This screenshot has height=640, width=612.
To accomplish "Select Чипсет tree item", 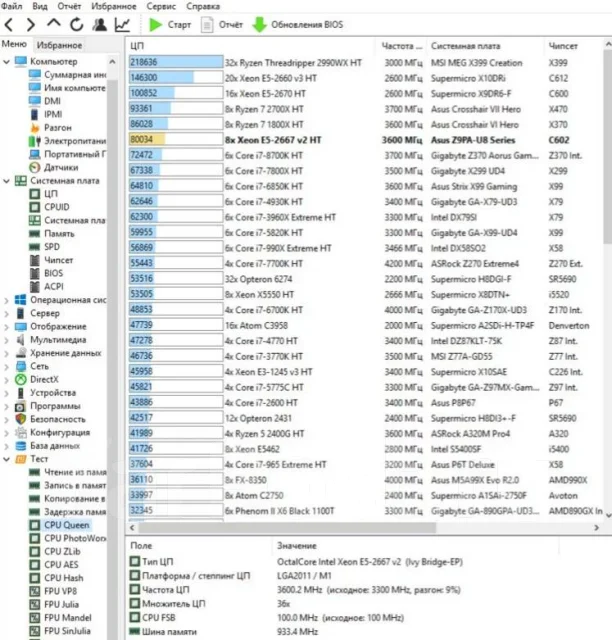I will [x=51, y=260].
